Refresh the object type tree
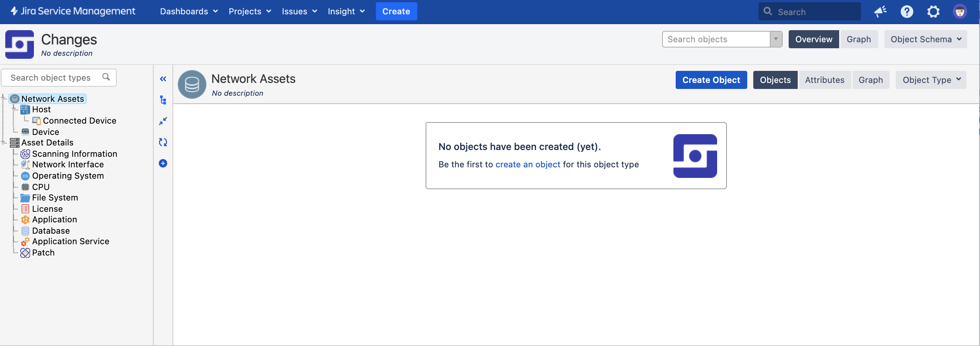Viewport: 980px width, 346px height. pyautogui.click(x=163, y=142)
